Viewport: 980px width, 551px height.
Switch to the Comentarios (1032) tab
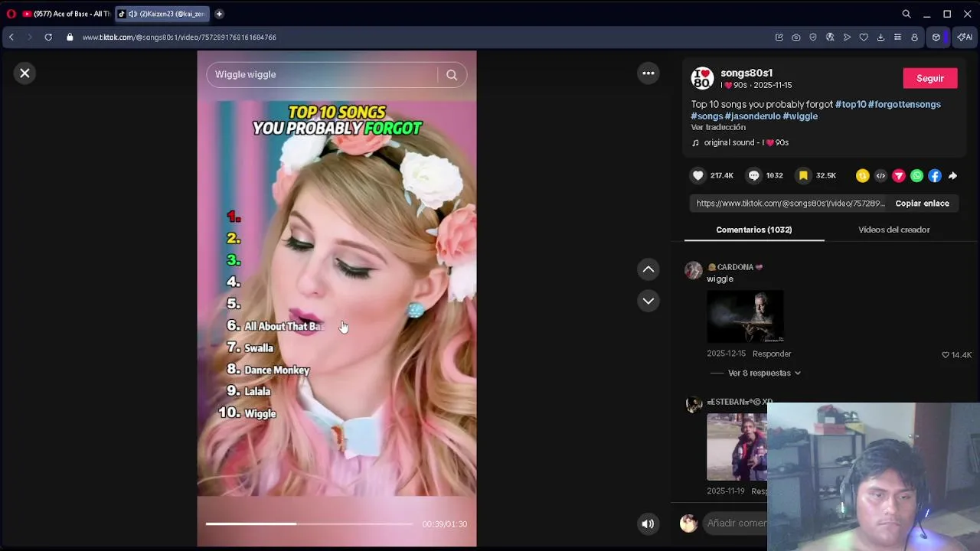click(x=754, y=230)
